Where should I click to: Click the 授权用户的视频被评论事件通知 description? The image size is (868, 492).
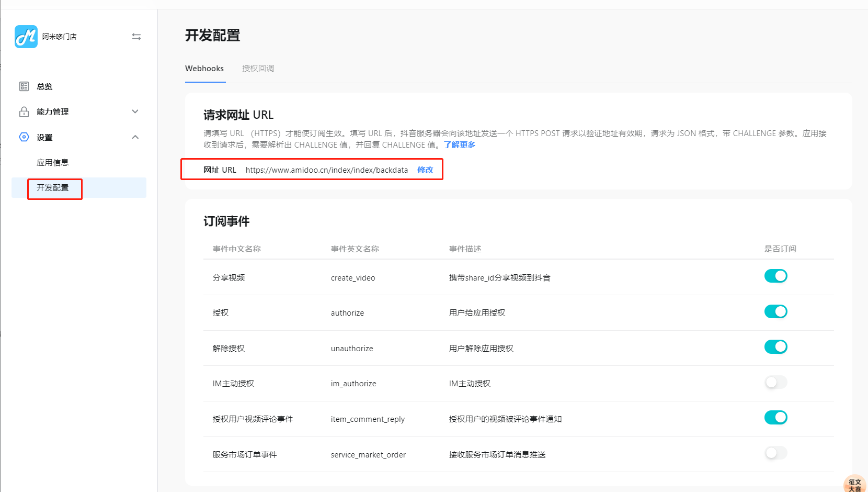[x=506, y=419]
